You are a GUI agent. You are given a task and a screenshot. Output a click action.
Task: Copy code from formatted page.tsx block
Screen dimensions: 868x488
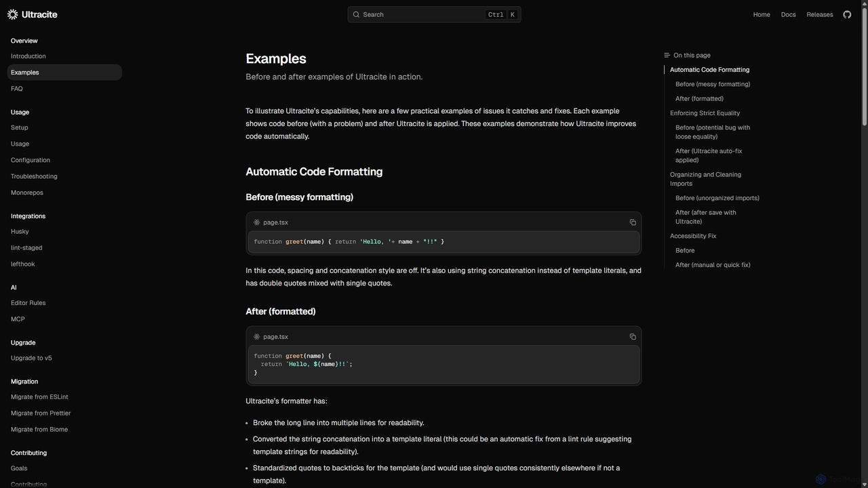pos(633,337)
